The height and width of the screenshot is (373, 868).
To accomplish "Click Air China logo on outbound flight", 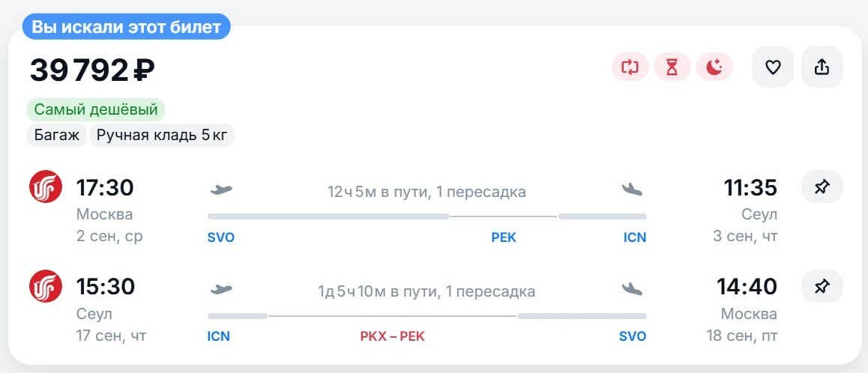I will pos(46,186).
